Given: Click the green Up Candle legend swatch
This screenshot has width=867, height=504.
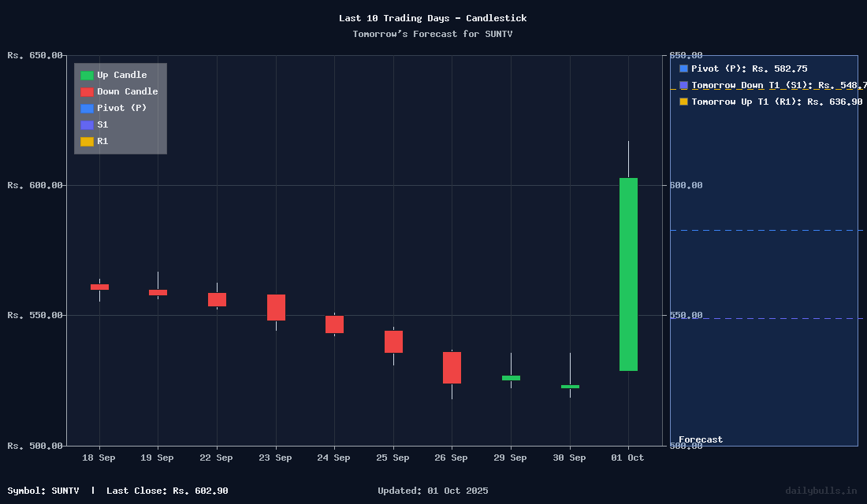Looking at the screenshot, I should pos(87,76).
